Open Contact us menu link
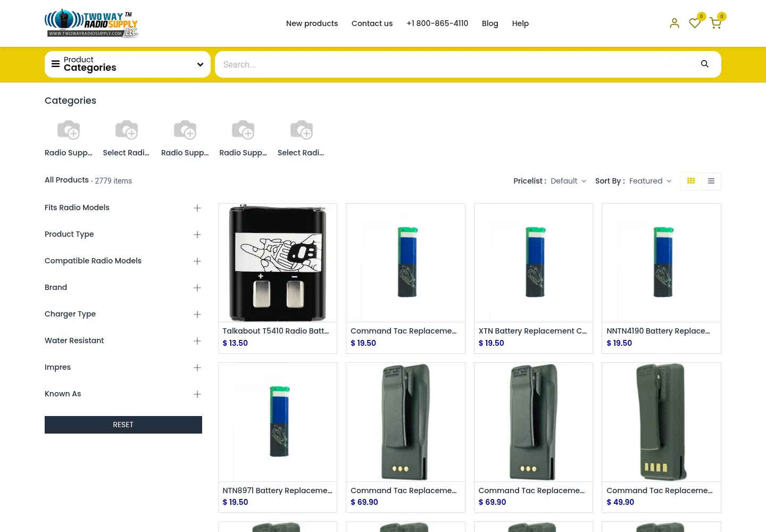This screenshot has width=766, height=532. click(x=372, y=23)
